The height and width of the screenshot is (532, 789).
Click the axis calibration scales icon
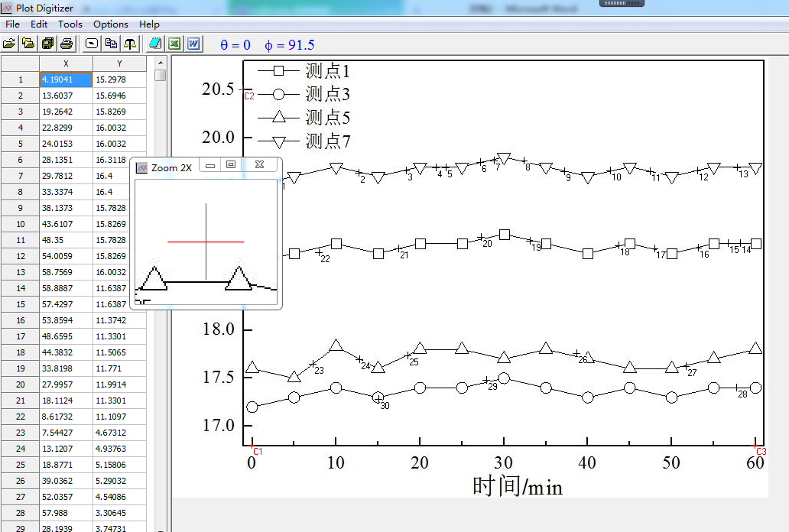[x=129, y=44]
